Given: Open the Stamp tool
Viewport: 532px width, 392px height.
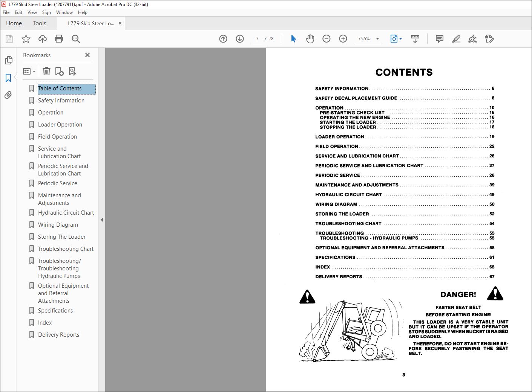Looking at the screenshot, I should (x=489, y=39).
